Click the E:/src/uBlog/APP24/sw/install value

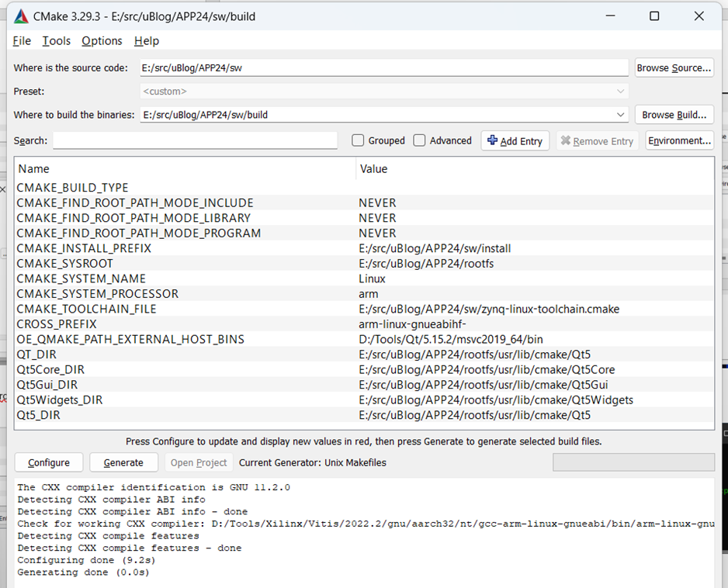(435, 248)
